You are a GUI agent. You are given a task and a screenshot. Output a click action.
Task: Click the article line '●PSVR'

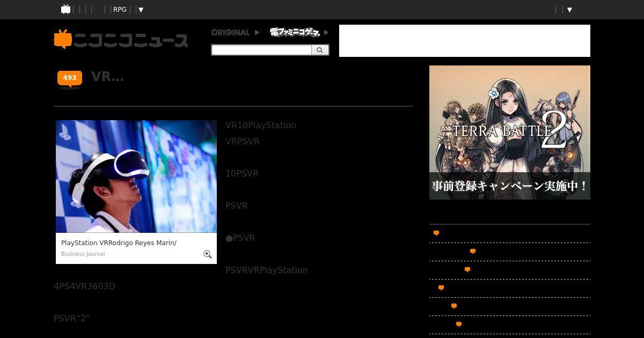[240, 238]
